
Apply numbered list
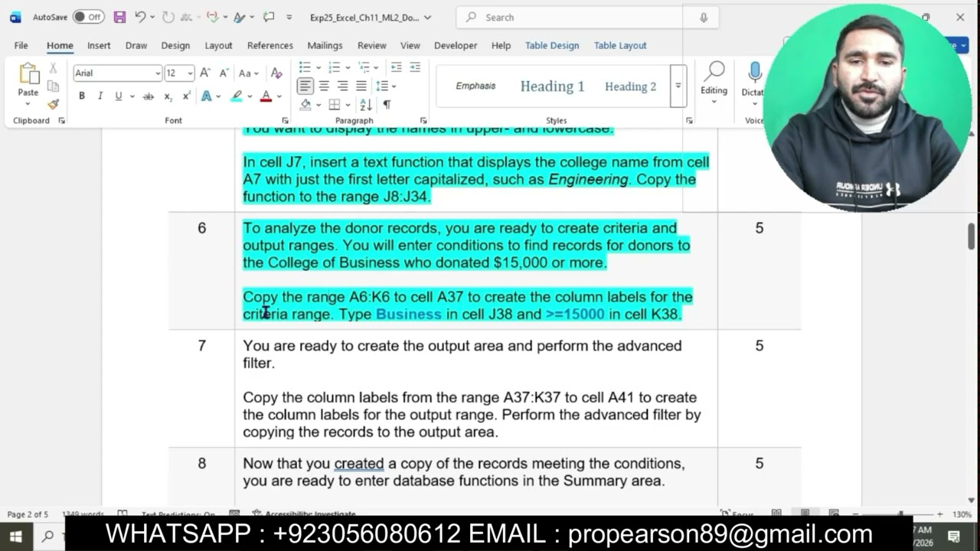point(334,67)
